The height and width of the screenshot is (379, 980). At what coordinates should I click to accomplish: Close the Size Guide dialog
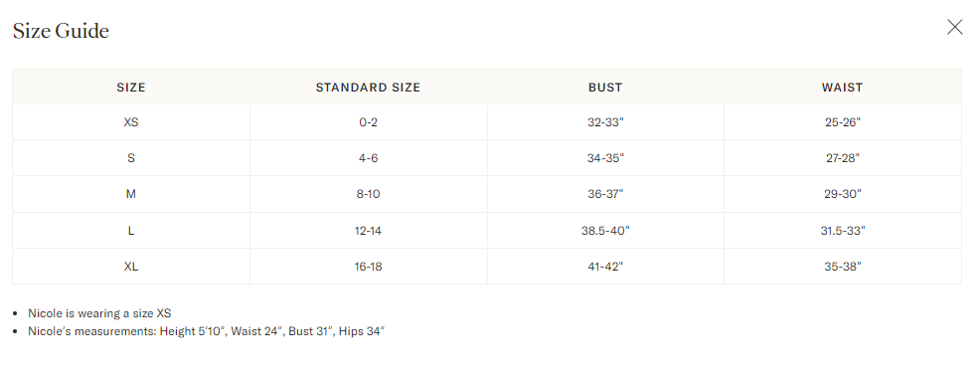coord(954,27)
